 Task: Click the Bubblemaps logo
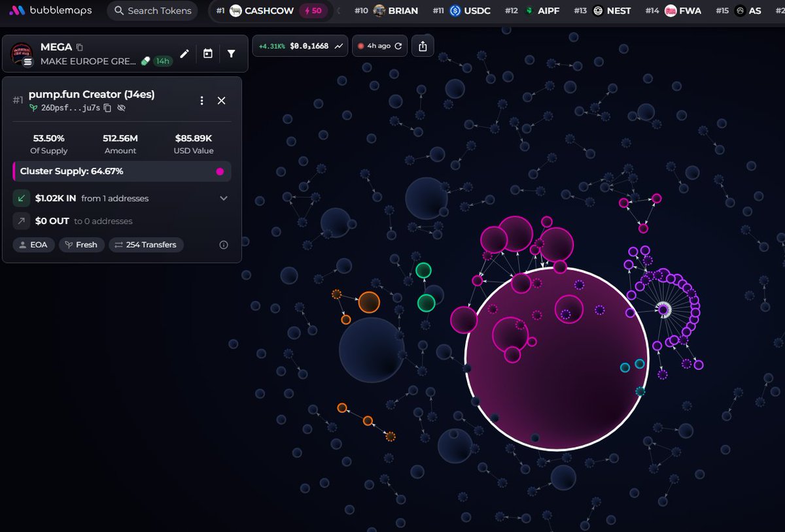[50, 10]
